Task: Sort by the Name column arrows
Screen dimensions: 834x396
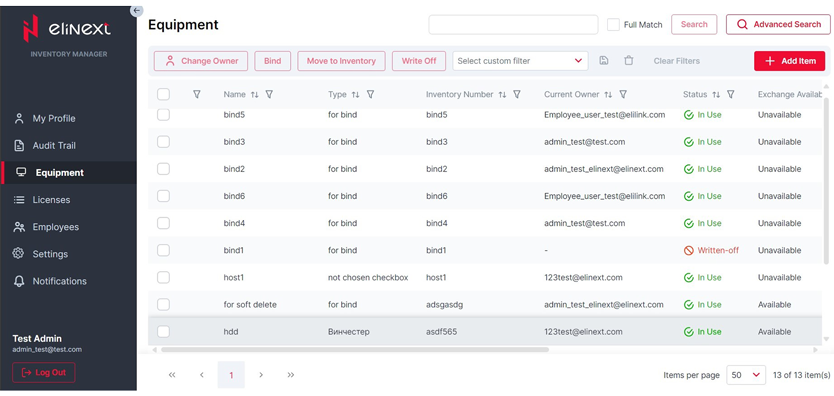Action: 255,95
